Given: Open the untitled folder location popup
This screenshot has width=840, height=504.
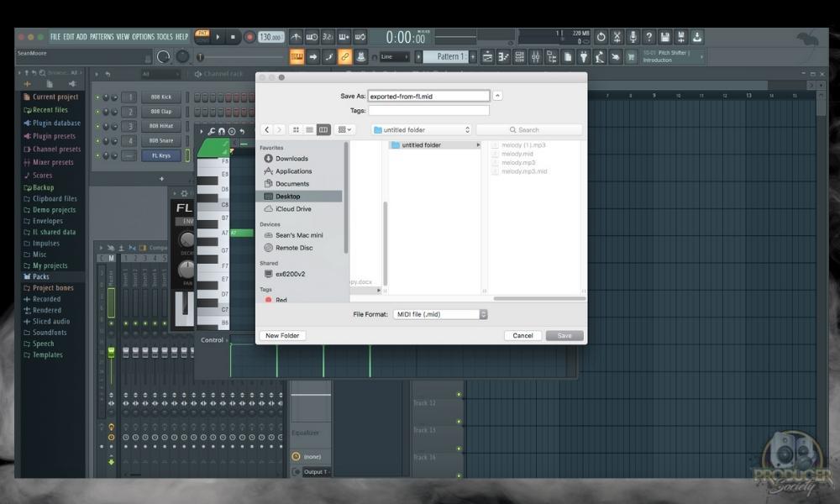Looking at the screenshot, I should pos(422,129).
